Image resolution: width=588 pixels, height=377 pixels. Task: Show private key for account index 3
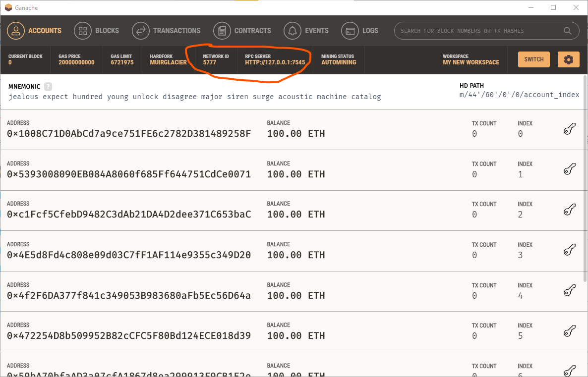(x=570, y=250)
